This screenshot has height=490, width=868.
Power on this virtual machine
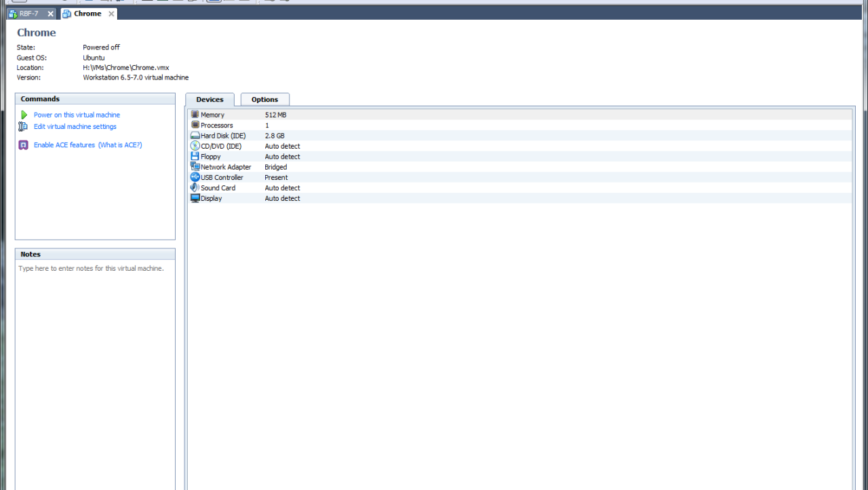pyautogui.click(x=77, y=115)
